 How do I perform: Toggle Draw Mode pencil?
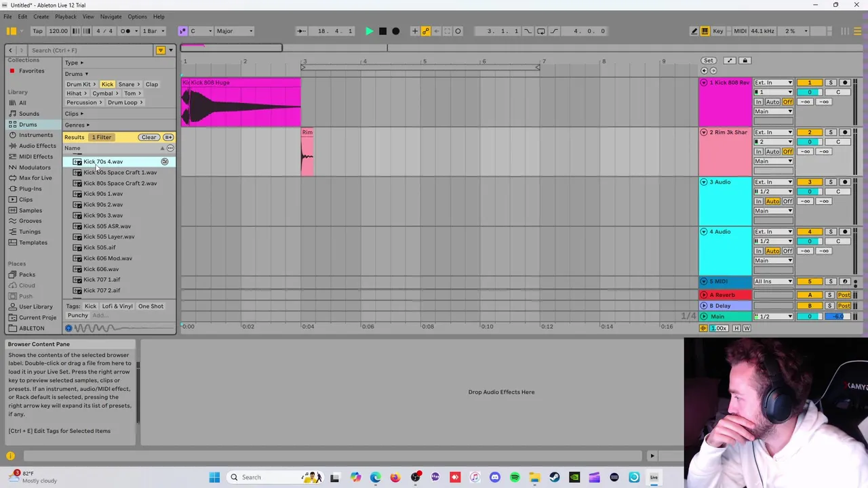pos(694,31)
